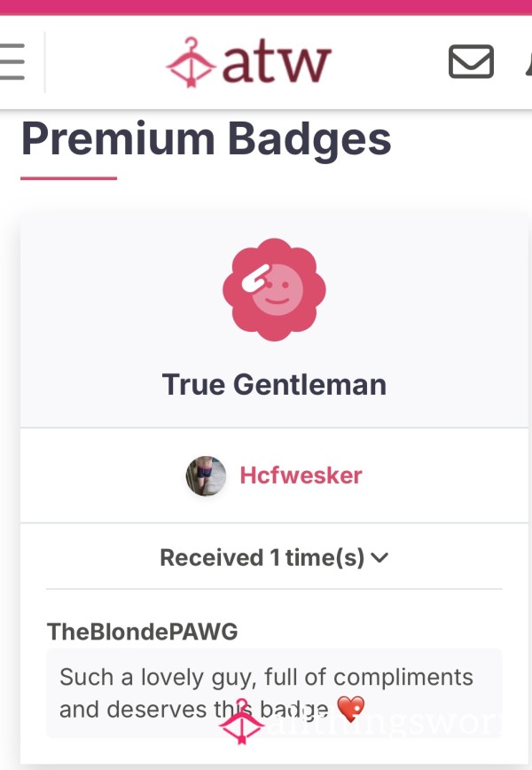This screenshot has height=770, width=532.
Task: Click the partially visible notifications icon
Action: click(528, 61)
